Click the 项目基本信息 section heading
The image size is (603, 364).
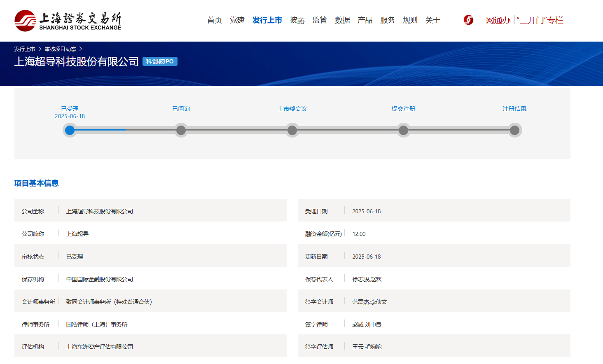(36, 183)
